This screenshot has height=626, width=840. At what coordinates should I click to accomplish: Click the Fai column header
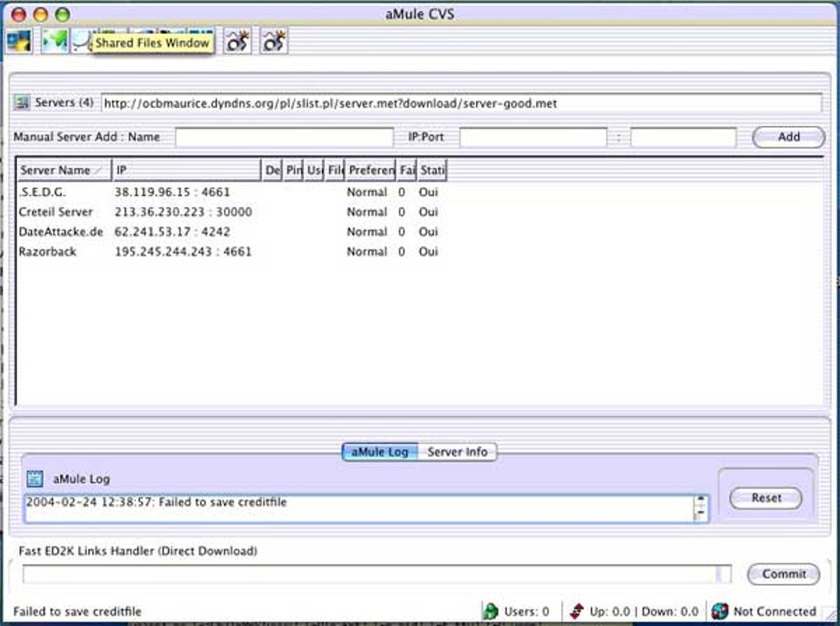[x=407, y=170]
